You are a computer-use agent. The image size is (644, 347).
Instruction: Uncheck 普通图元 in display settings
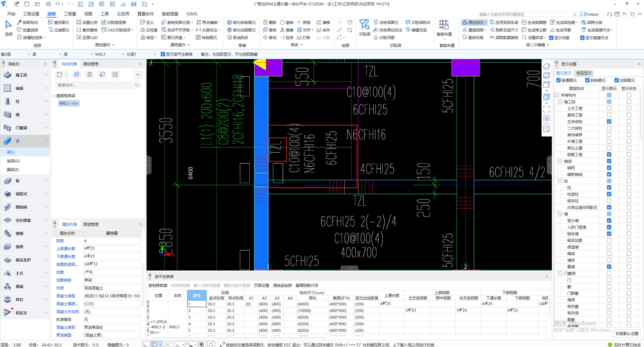(558, 80)
